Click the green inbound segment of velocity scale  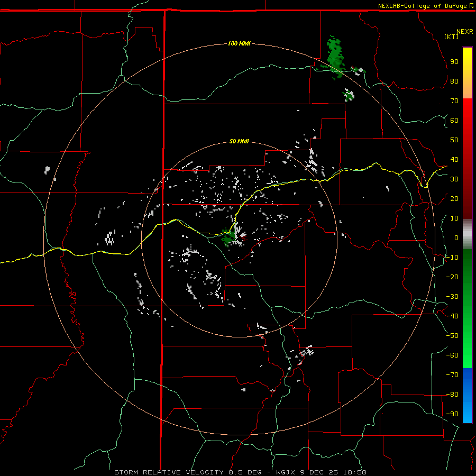(467, 309)
